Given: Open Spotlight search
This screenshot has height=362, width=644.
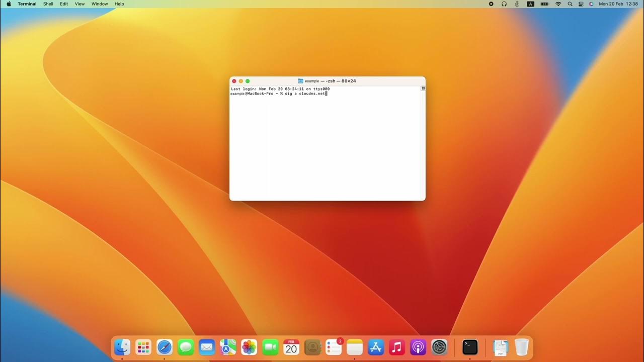Looking at the screenshot, I should click(570, 4).
